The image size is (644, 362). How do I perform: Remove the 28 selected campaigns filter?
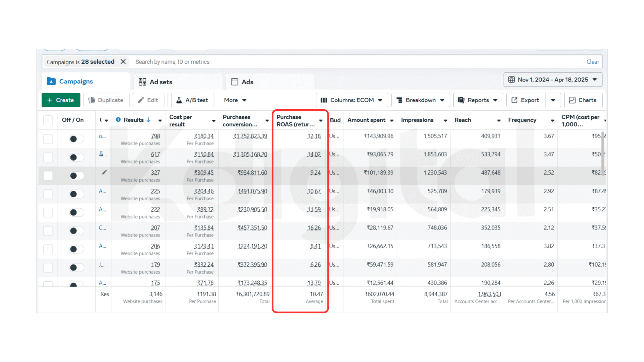(x=123, y=62)
